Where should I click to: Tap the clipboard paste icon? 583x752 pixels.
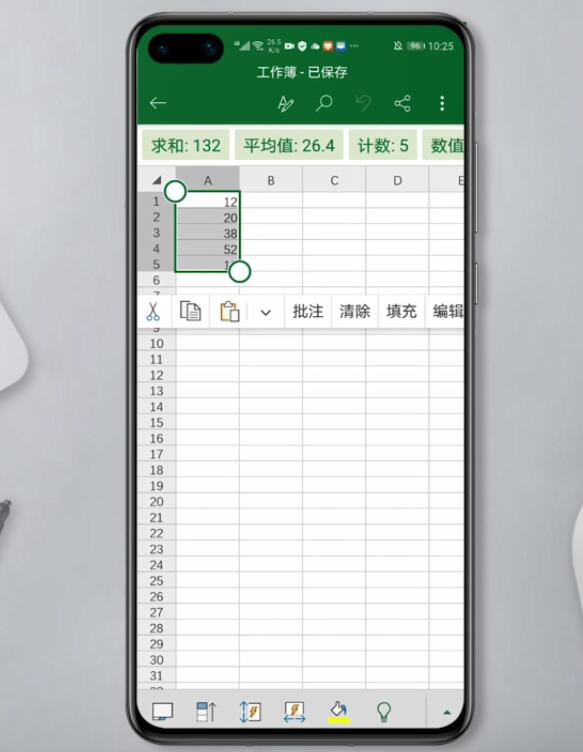[x=230, y=312]
